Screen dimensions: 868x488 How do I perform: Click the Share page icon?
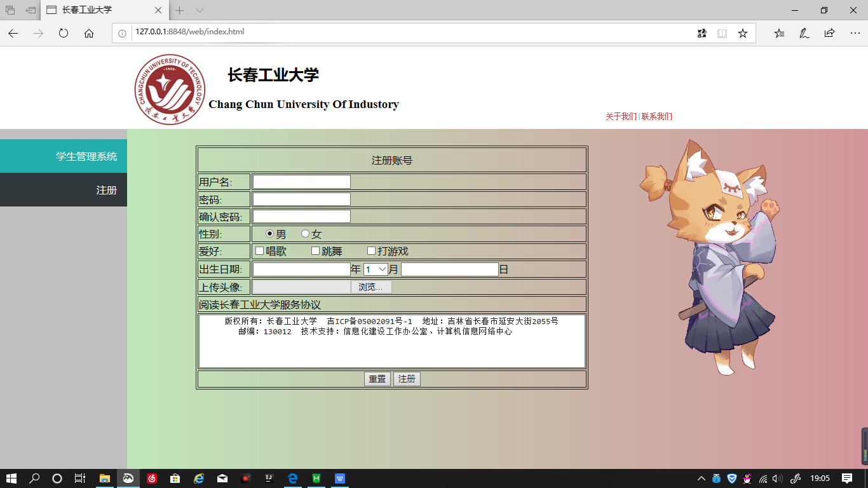pos(829,33)
